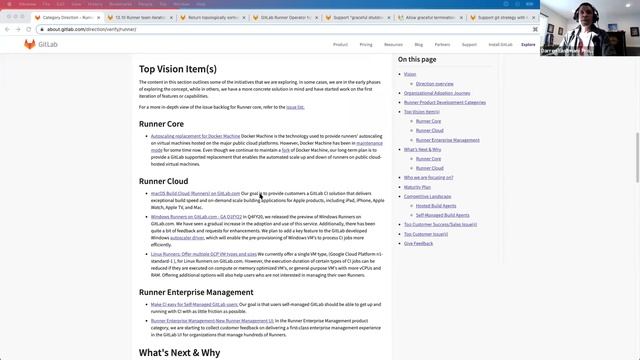Jump to Self-Managed Build Agents in sidebar

442,215
